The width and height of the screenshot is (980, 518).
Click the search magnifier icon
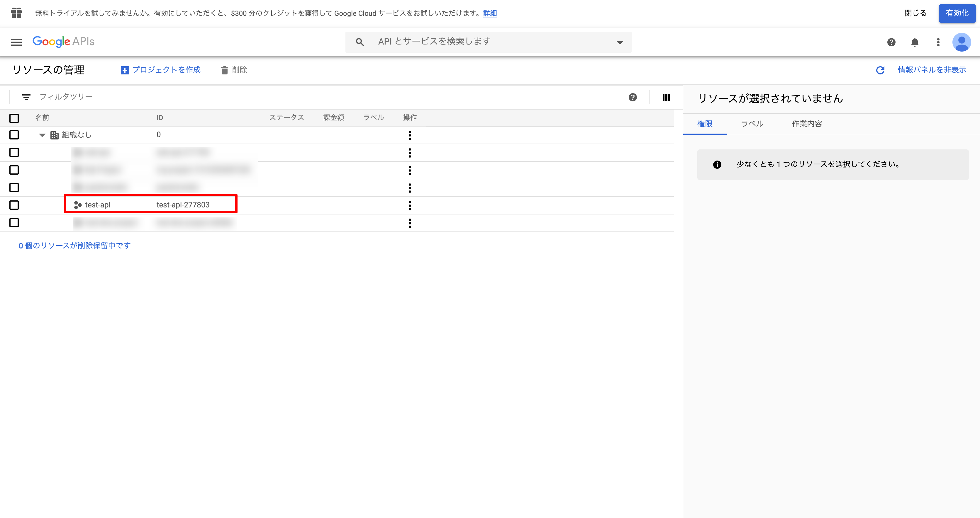pos(360,42)
